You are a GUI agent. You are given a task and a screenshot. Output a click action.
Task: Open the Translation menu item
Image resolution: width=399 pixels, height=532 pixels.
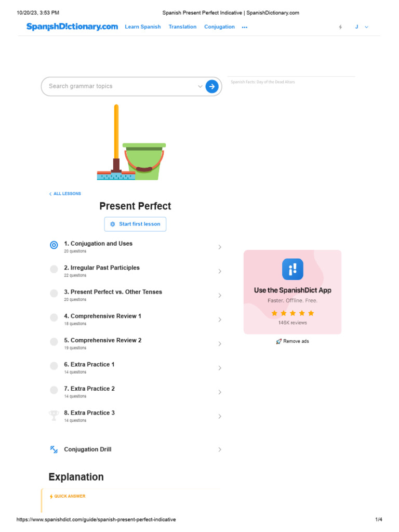pos(182,27)
